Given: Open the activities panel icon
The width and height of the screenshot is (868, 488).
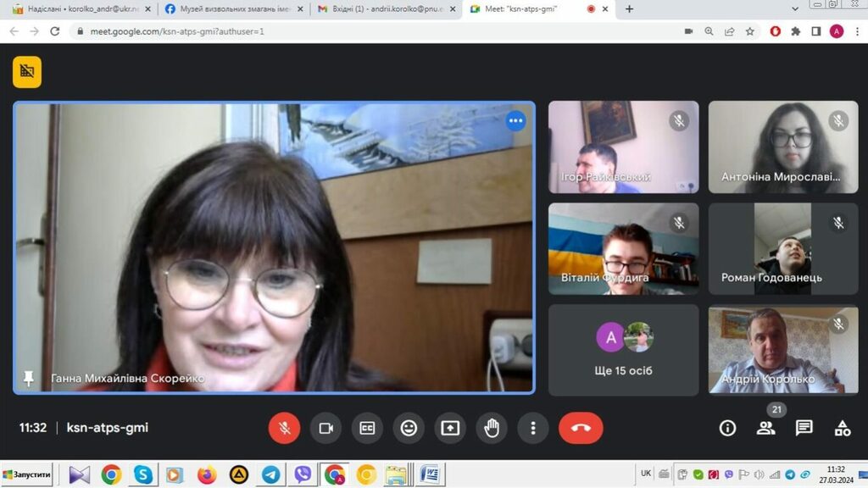Looking at the screenshot, I should 842,428.
